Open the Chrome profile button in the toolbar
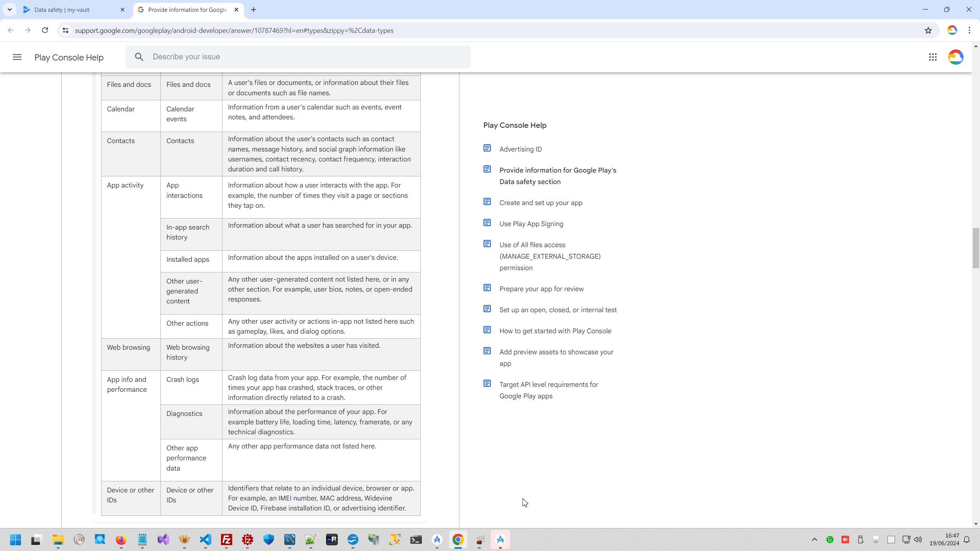 pos(952,30)
